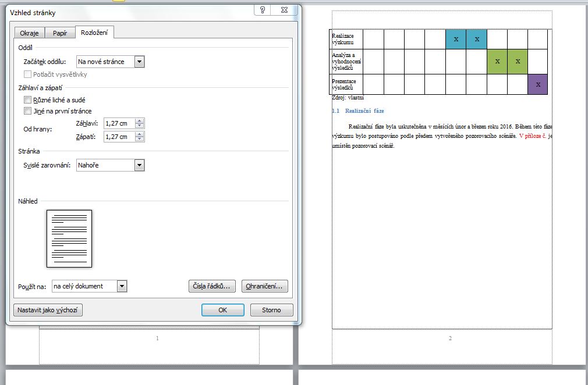Click the Čísla řádků button
This screenshot has width=588, height=385.
pos(212,286)
